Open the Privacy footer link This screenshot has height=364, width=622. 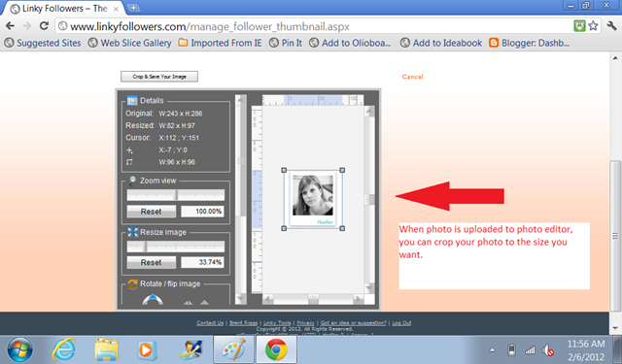coord(305,323)
